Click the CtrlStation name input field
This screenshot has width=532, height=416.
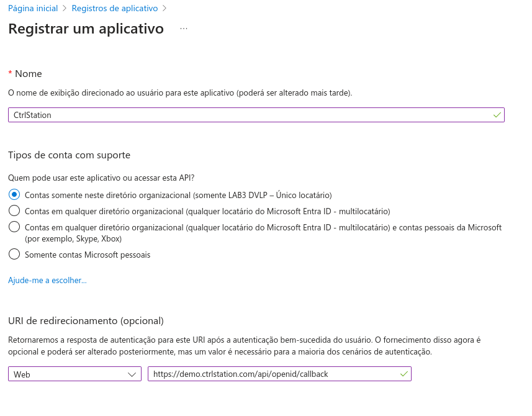pyautogui.click(x=248, y=115)
